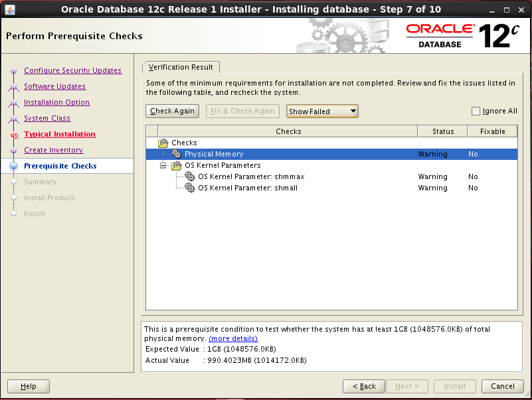
Task: Click the Prerequisite Checks current step bullet
Action: [x=13, y=166]
